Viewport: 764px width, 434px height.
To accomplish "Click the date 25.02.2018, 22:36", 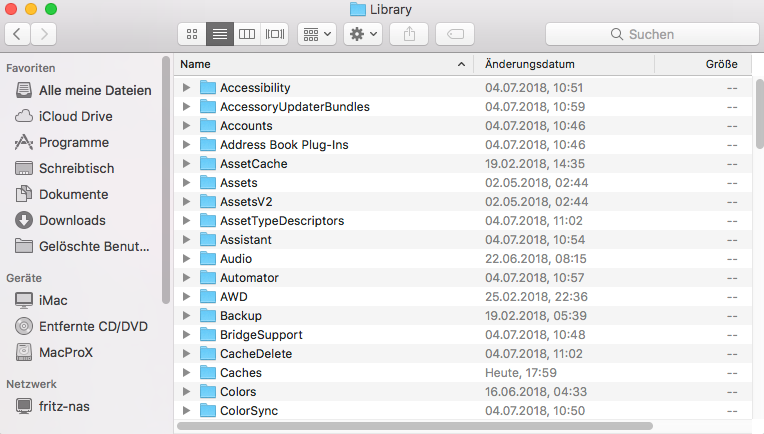I will pos(536,297).
